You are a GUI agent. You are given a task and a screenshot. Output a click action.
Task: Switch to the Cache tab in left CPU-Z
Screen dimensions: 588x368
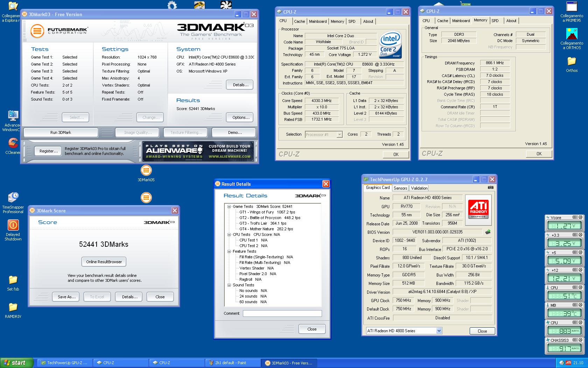pos(299,21)
